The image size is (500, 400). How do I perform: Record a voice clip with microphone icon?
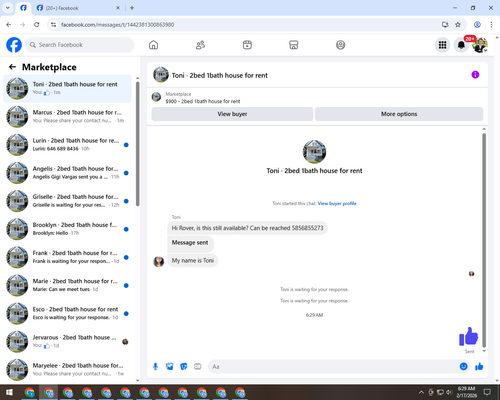click(x=155, y=367)
